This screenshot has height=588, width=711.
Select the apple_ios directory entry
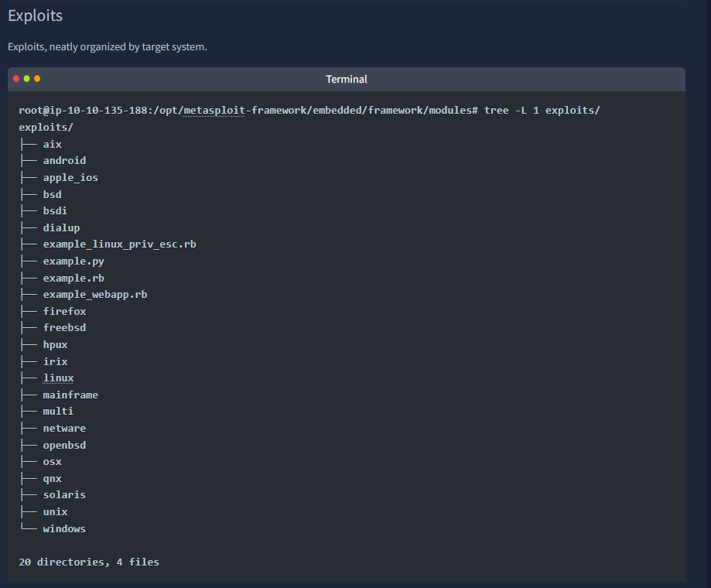point(70,178)
